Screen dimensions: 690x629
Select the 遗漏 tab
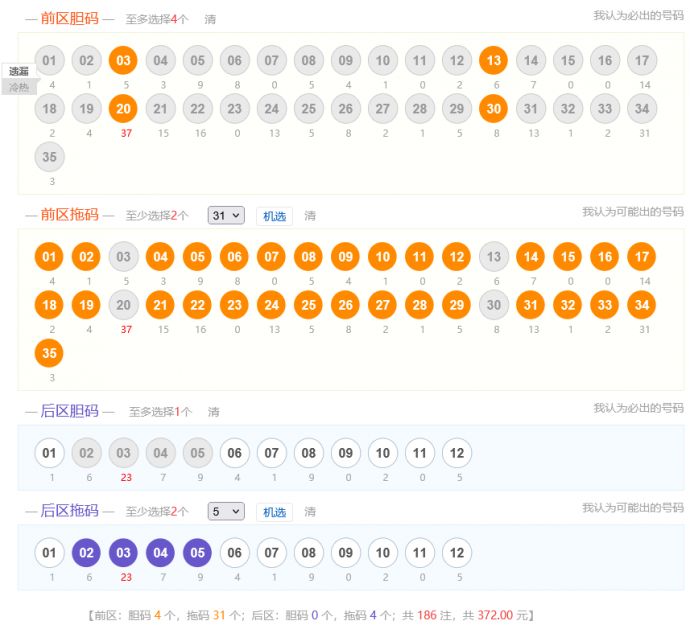point(19,71)
